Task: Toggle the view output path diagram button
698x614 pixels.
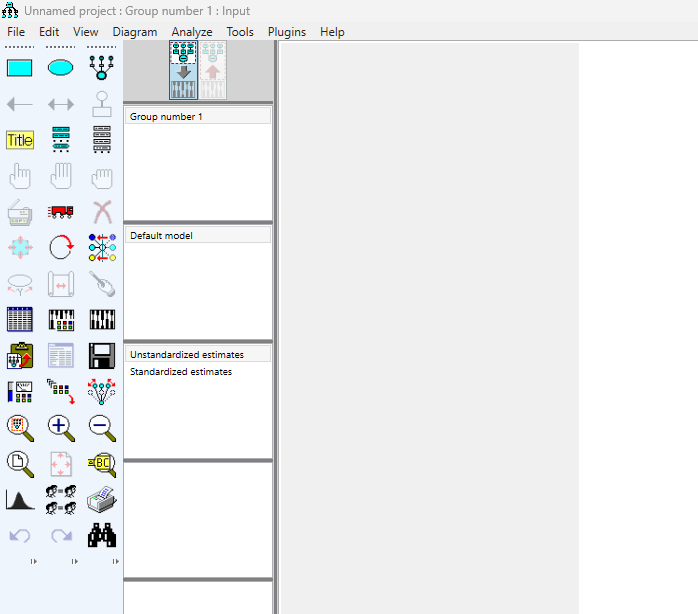Action: click(212, 71)
